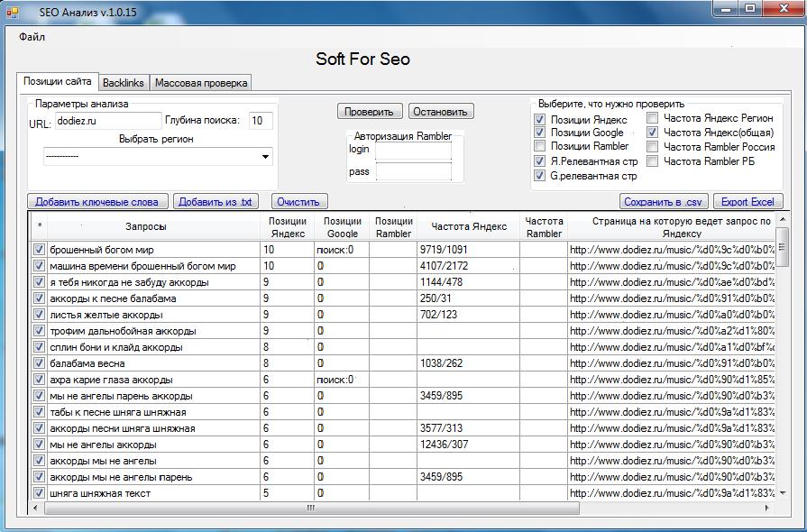Uncheck row 'машина времени брошенный богом мир'
Image resolution: width=807 pixels, height=532 pixels.
tap(39, 266)
